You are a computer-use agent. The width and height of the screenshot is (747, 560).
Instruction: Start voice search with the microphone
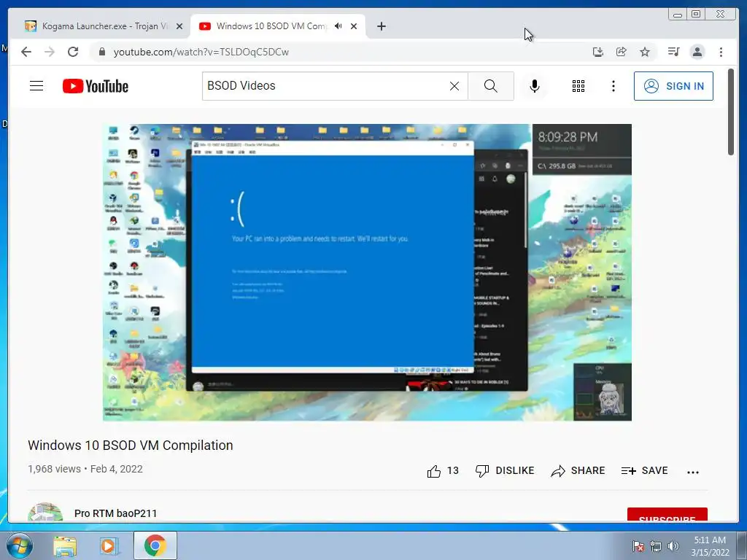535,86
